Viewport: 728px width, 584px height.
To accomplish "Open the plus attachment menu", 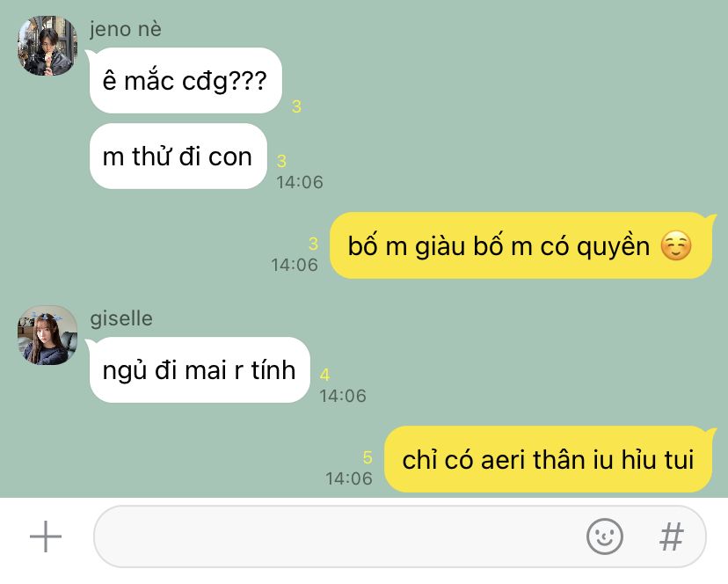I will point(46,537).
